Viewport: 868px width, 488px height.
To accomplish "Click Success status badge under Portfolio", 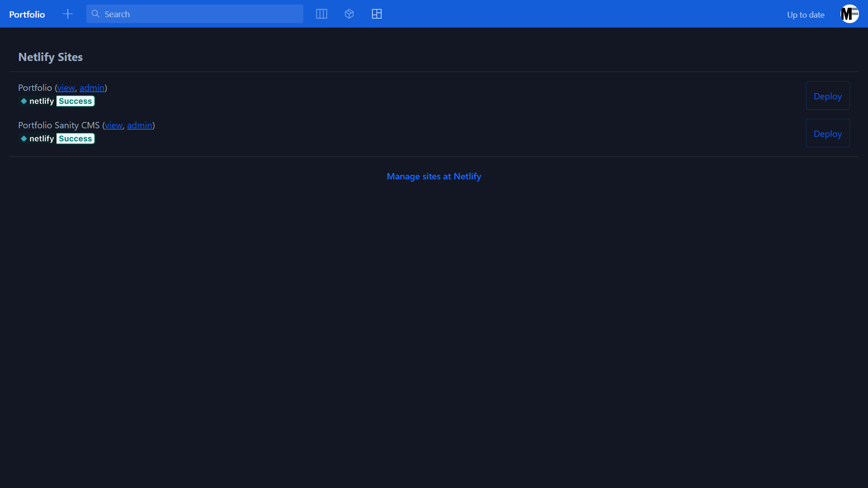I will pos(75,101).
